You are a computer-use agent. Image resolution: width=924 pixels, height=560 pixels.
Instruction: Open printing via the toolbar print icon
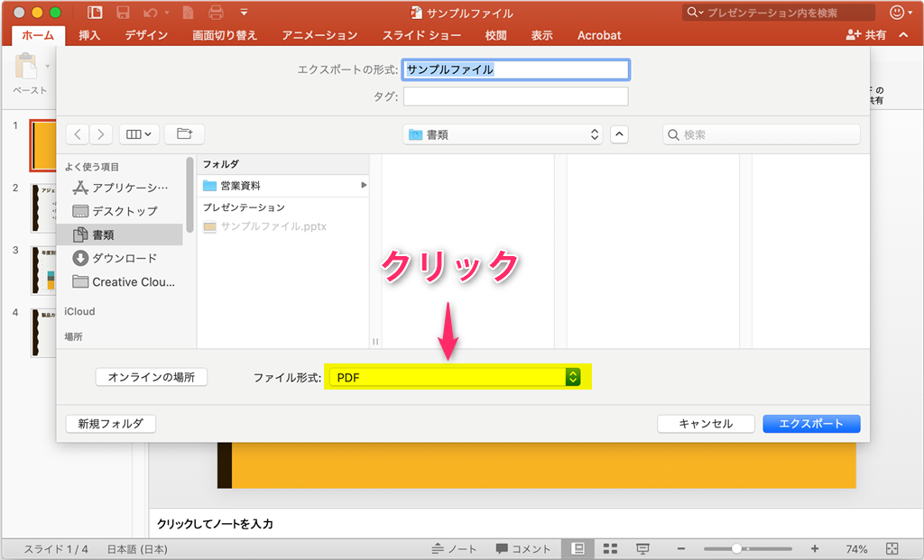click(x=216, y=12)
